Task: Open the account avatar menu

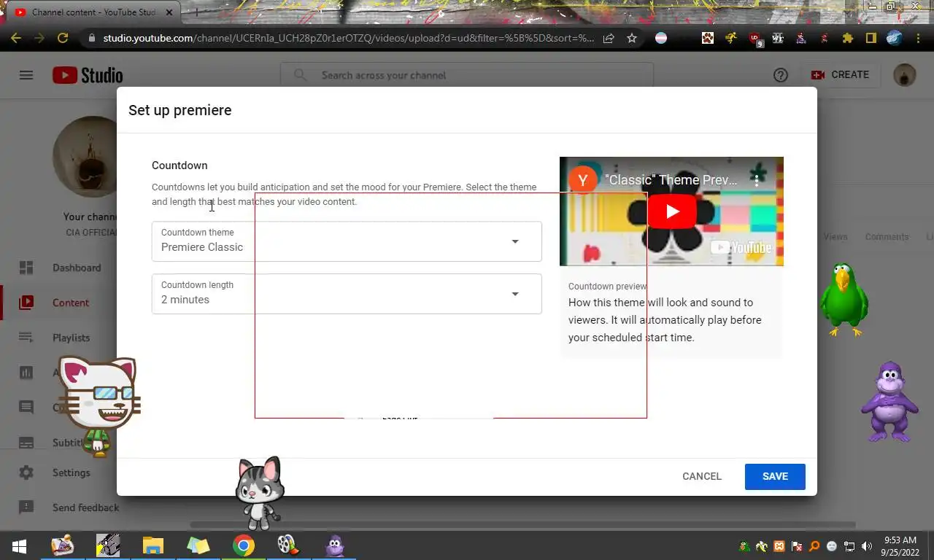Action: (x=905, y=75)
